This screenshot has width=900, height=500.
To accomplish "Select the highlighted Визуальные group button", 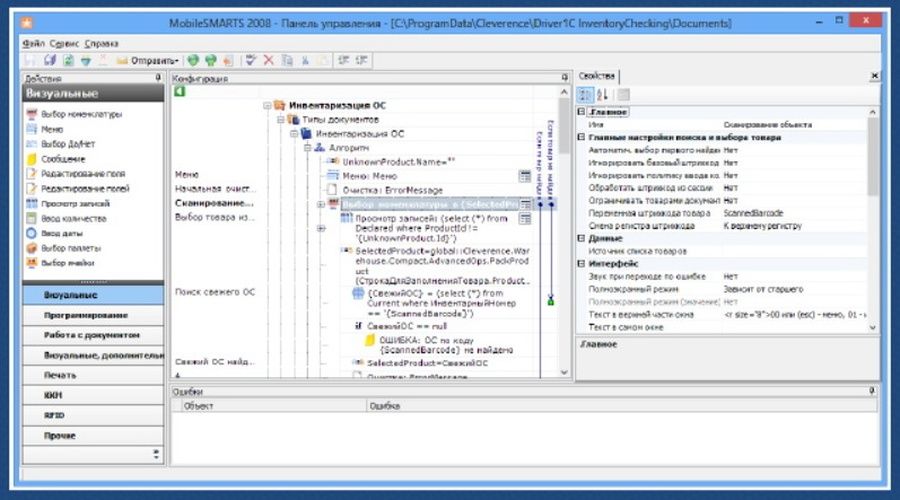I will (93, 294).
